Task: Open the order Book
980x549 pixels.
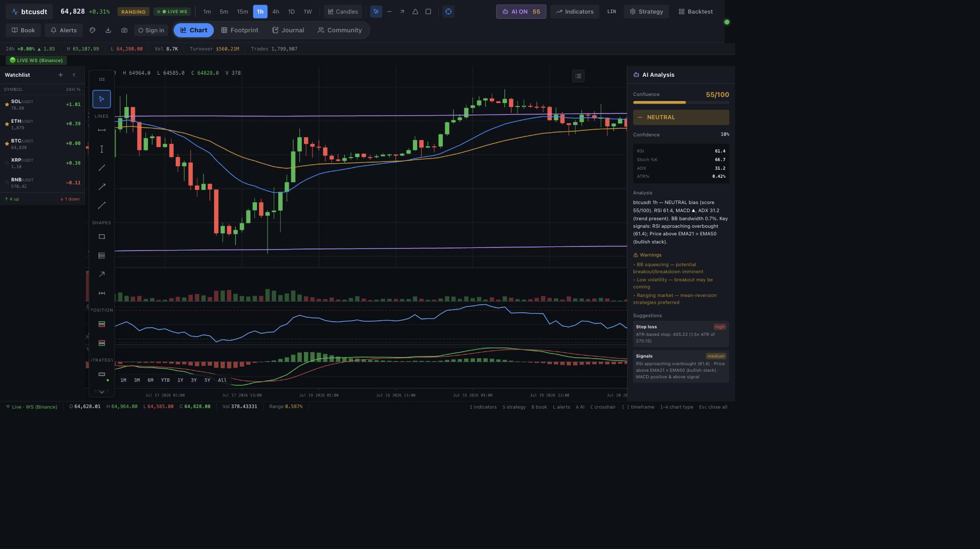Action: pos(23,30)
